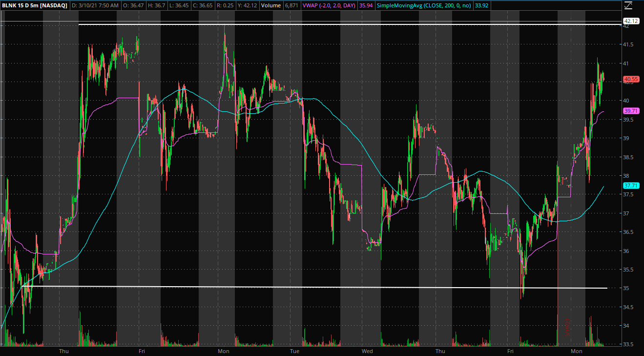Click the 40 price axis label
This screenshot has width=644, height=356.
pyautogui.click(x=626, y=101)
